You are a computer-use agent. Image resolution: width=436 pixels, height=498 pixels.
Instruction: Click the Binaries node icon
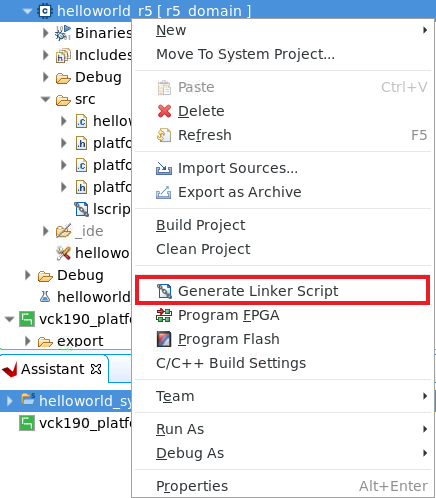(x=63, y=33)
